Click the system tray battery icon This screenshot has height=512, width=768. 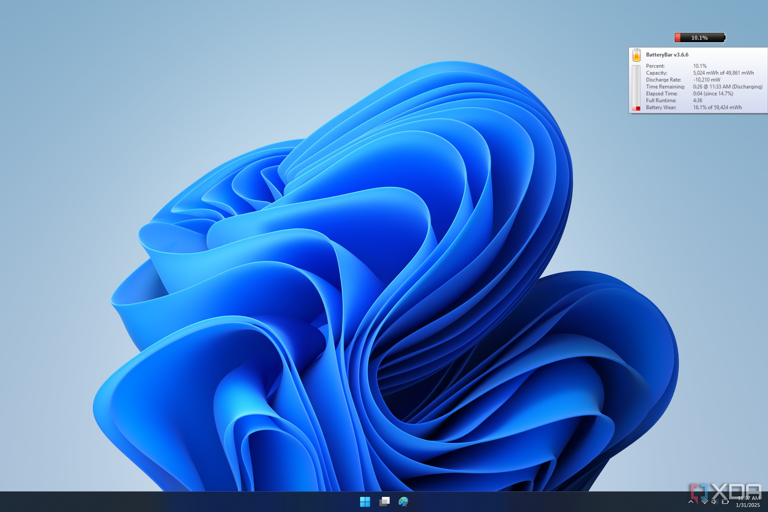pyautogui.click(x=726, y=501)
